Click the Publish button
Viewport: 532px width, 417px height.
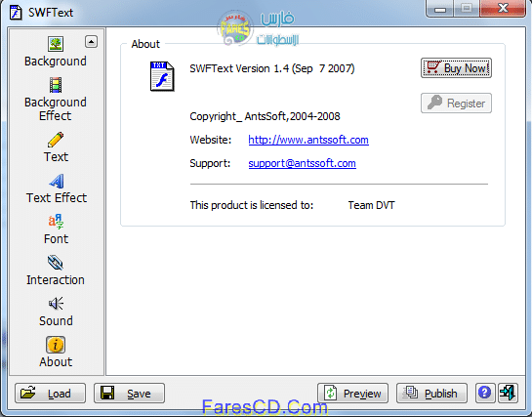coord(431,393)
